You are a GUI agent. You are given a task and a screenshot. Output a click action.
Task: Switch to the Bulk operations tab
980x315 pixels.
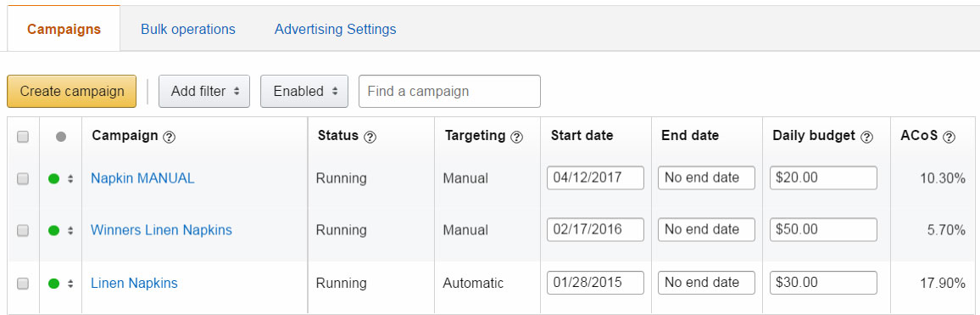[x=188, y=30]
